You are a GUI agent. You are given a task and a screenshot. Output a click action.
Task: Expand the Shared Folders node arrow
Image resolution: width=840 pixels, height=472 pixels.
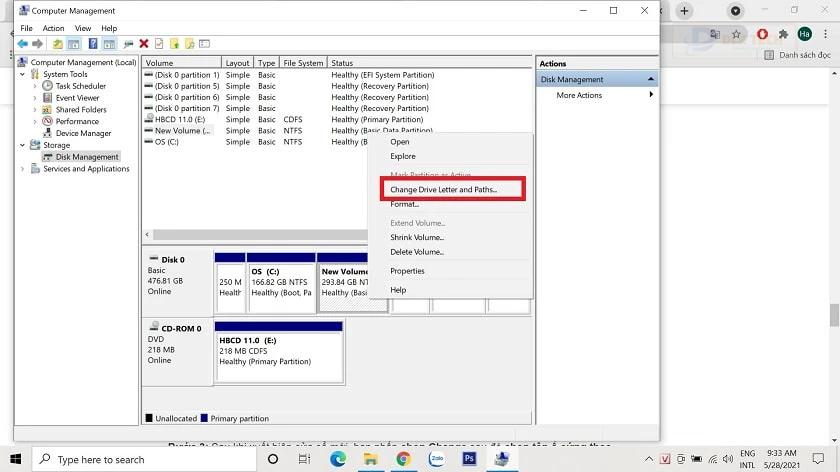(35, 109)
